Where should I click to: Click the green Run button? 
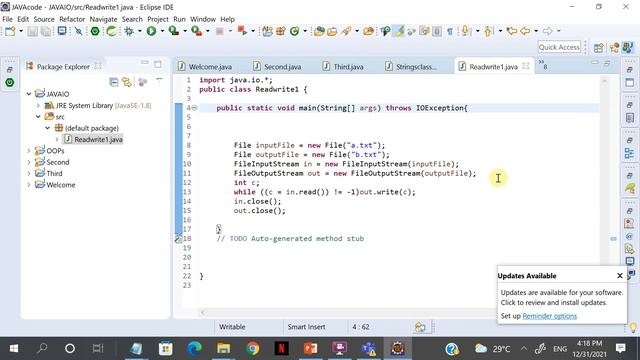[151, 31]
